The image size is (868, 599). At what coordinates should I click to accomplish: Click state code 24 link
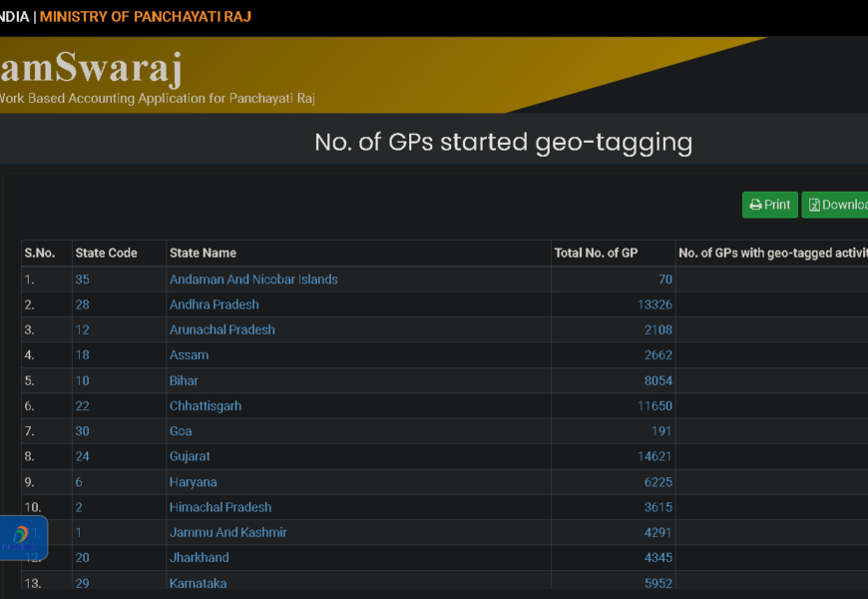82,456
